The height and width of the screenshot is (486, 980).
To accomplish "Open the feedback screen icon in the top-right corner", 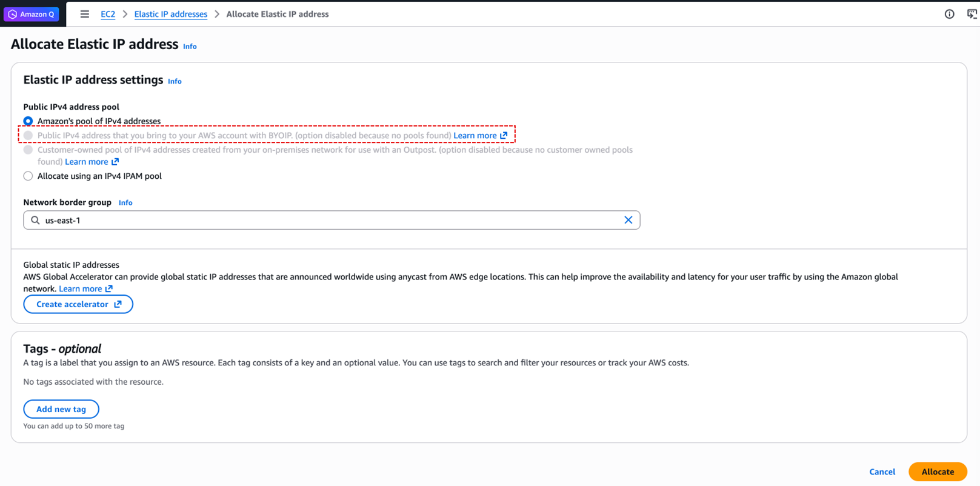I will tap(972, 14).
